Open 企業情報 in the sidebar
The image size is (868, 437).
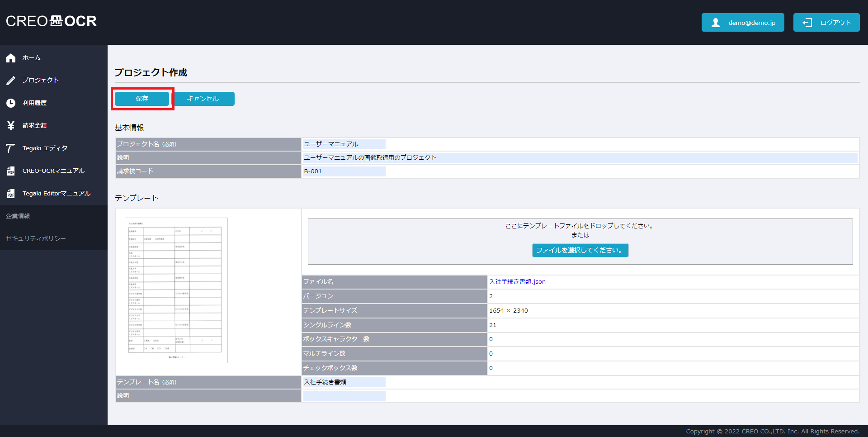click(x=18, y=216)
